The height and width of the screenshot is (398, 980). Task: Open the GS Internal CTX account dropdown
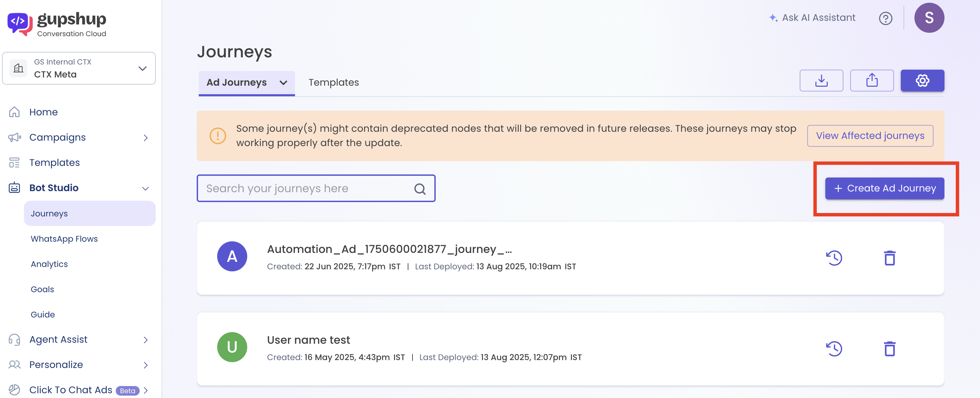79,68
